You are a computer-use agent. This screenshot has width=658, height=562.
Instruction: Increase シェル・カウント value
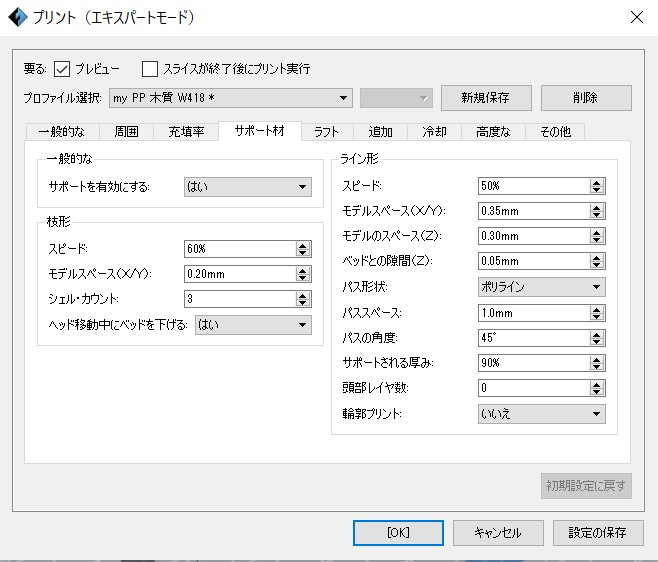pyautogui.click(x=303, y=295)
